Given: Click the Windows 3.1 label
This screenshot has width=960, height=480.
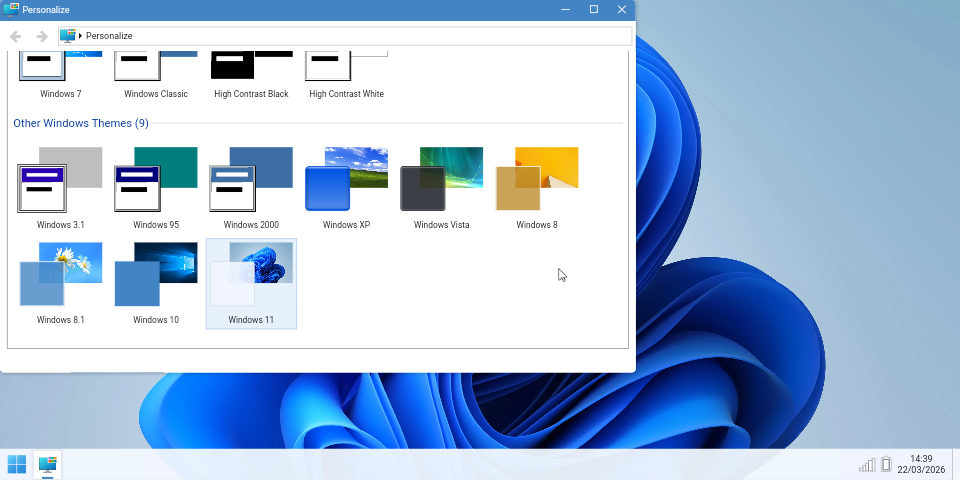Looking at the screenshot, I should (x=61, y=225).
